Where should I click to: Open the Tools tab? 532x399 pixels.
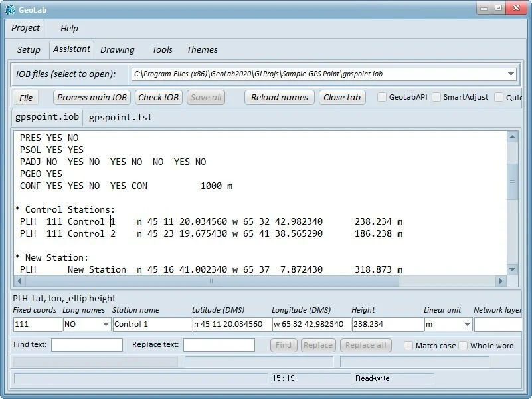(162, 50)
